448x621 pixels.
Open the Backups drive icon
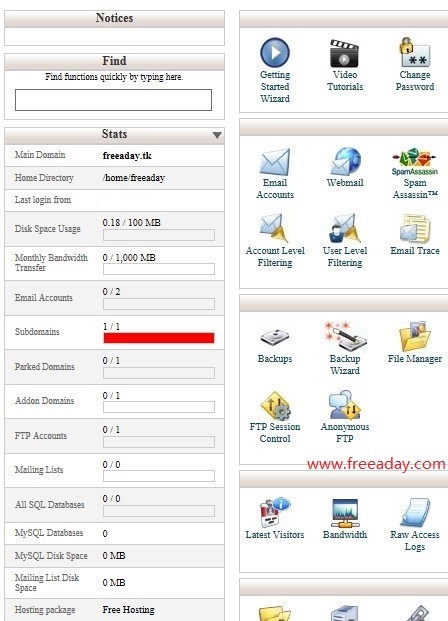tap(275, 337)
